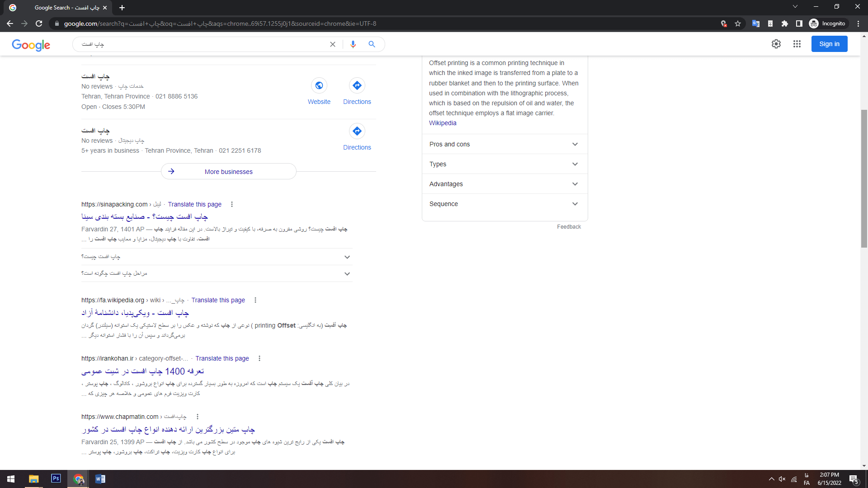The image size is (868, 488).
Task: Open the irankohan 1400 tariff result title
Action: coord(142,371)
